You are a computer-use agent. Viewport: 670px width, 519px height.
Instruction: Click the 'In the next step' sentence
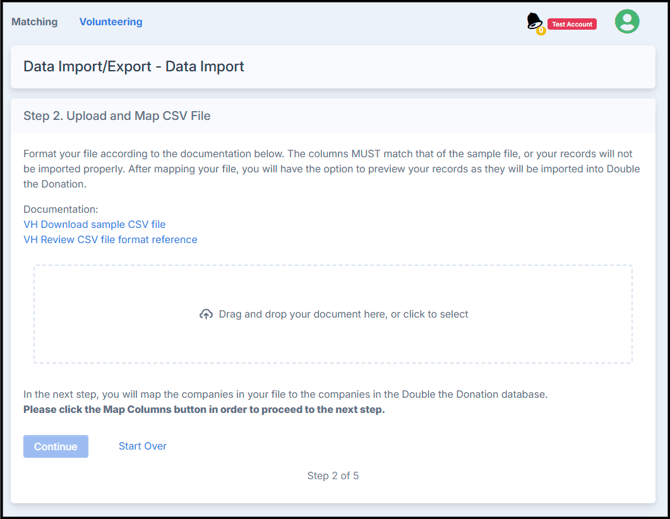pos(285,394)
